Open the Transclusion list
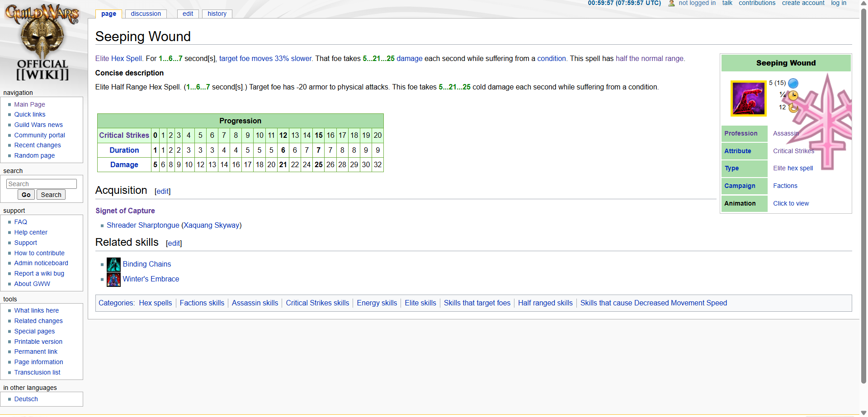The image size is (868, 417). click(37, 372)
